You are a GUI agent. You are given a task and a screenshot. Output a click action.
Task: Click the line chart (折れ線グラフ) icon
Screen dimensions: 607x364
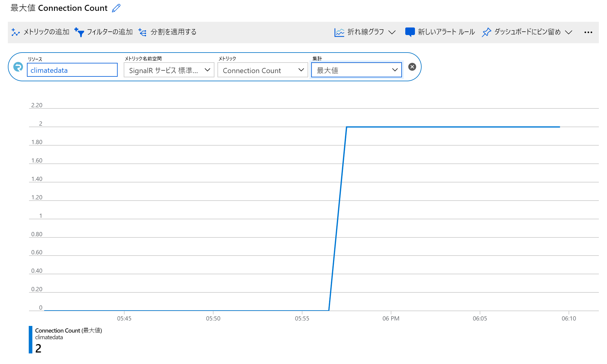click(x=339, y=32)
